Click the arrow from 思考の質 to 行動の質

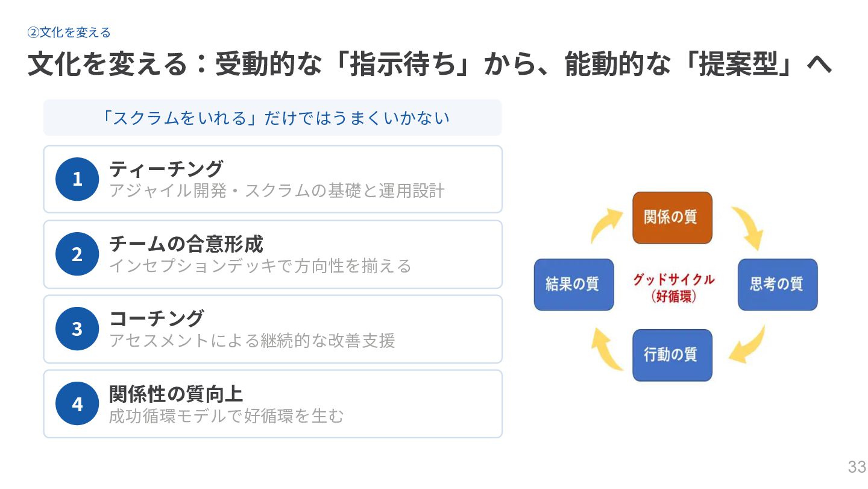749,346
